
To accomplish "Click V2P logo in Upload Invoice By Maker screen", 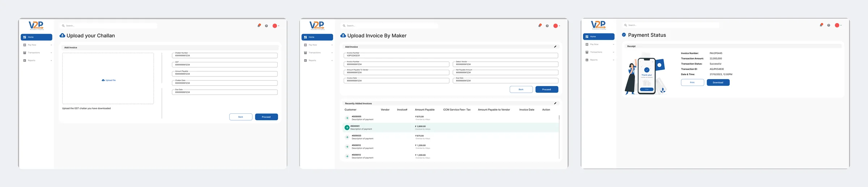I will pos(317,25).
